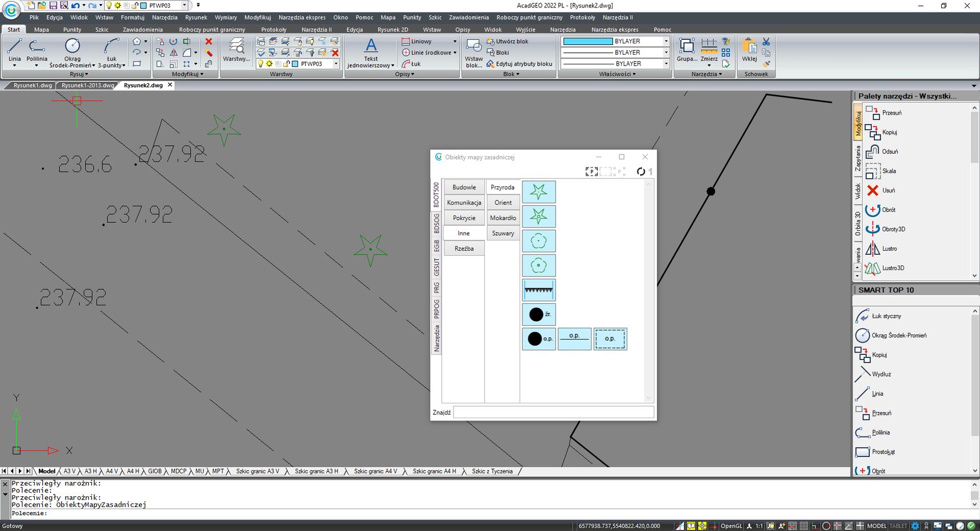The image size is (980, 531).
Task: Select the Okrąg Środek-Promień circle tool
Action: (x=72, y=52)
